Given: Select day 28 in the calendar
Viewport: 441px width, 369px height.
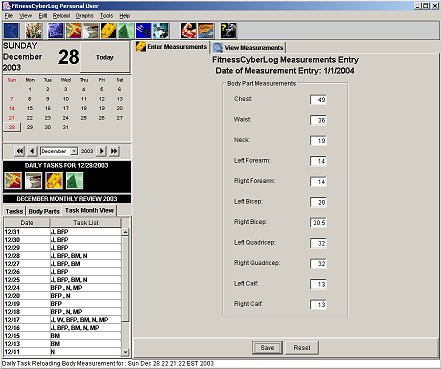Looking at the screenshot, I should [x=12, y=127].
